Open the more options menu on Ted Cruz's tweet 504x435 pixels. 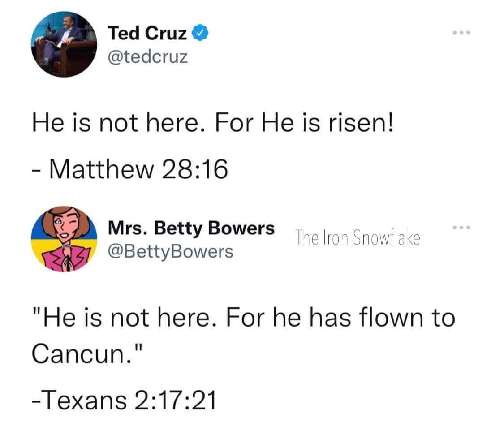pyautogui.click(x=462, y=31)
